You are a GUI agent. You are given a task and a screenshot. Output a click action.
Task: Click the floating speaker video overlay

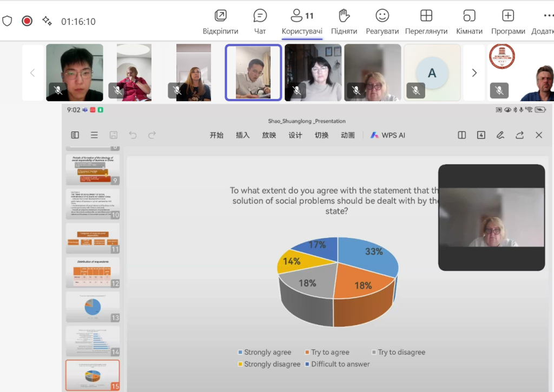(491, 217)
